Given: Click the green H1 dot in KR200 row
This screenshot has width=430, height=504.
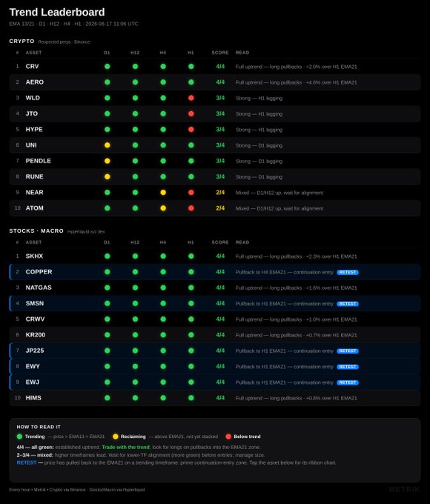Looking at the screenshot, I should click(x=191, y=335).
